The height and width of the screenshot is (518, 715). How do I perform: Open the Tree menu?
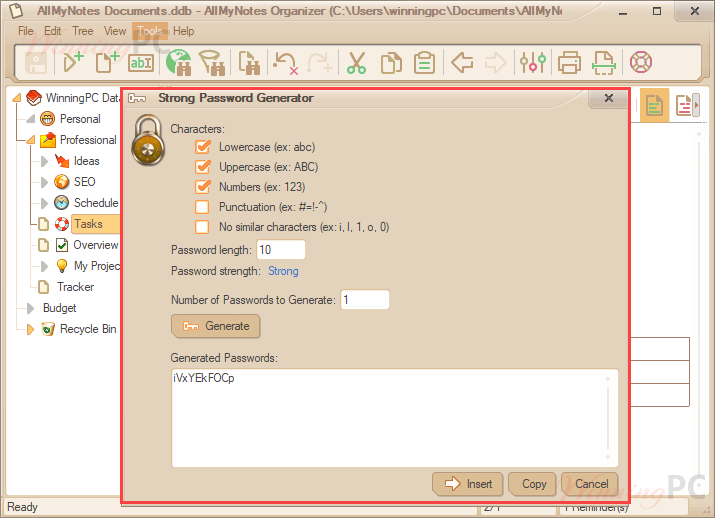83,31
